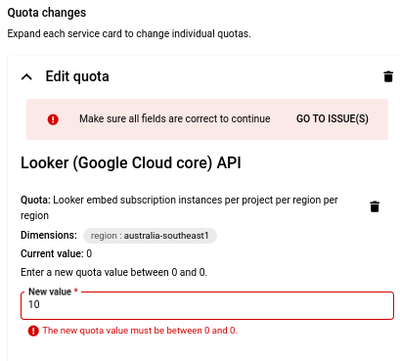Viewport: 400px width, 361px height.
Task: Click the Edit quota card title
Action: [x=77, y=76]
